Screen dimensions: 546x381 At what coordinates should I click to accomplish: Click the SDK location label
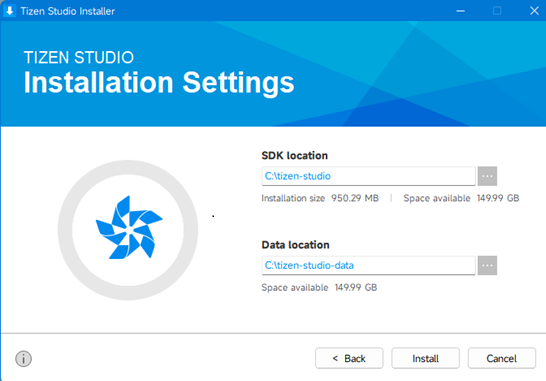pyautogui.click(x=295, y=155)
